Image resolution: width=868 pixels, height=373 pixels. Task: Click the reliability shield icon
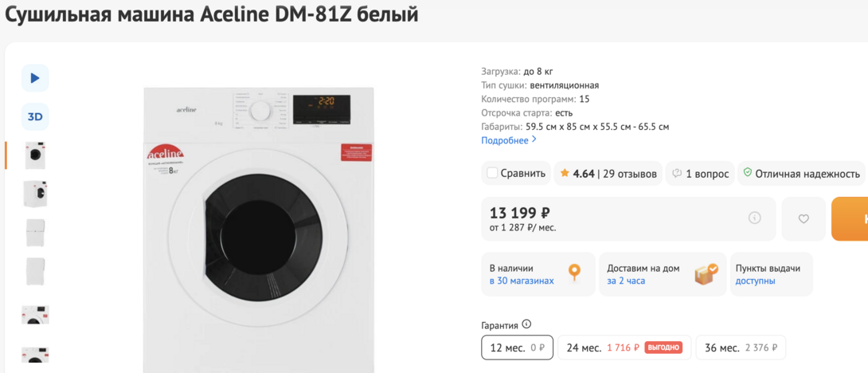point(747,173)
